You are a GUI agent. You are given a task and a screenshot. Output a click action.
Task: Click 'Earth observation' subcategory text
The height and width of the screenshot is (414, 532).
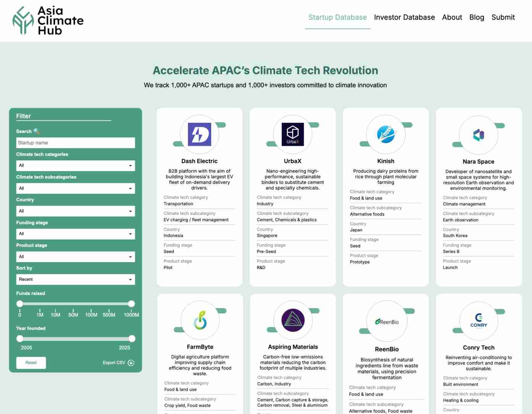click(x=461, y=220)
